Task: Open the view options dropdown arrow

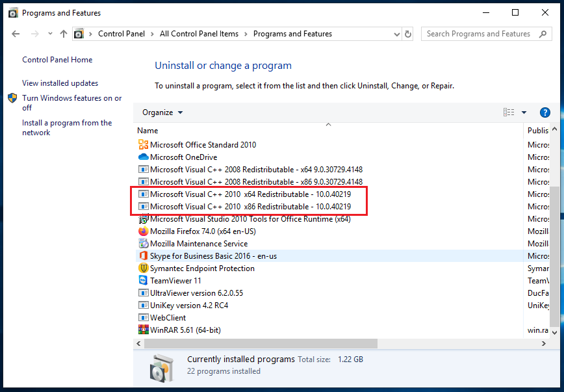Action: point(524,112)
